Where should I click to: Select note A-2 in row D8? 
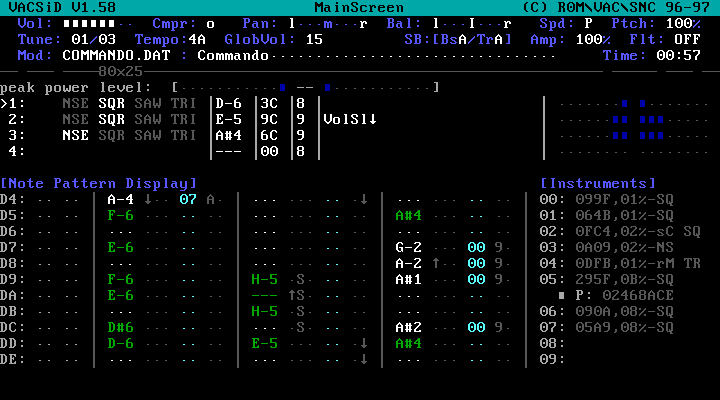tap(408, 264)
